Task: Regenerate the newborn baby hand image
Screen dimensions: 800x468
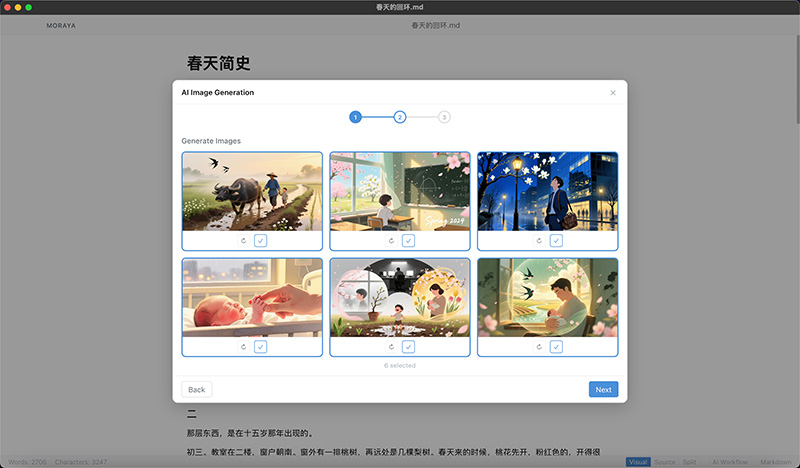Action: tap(245, 347)
